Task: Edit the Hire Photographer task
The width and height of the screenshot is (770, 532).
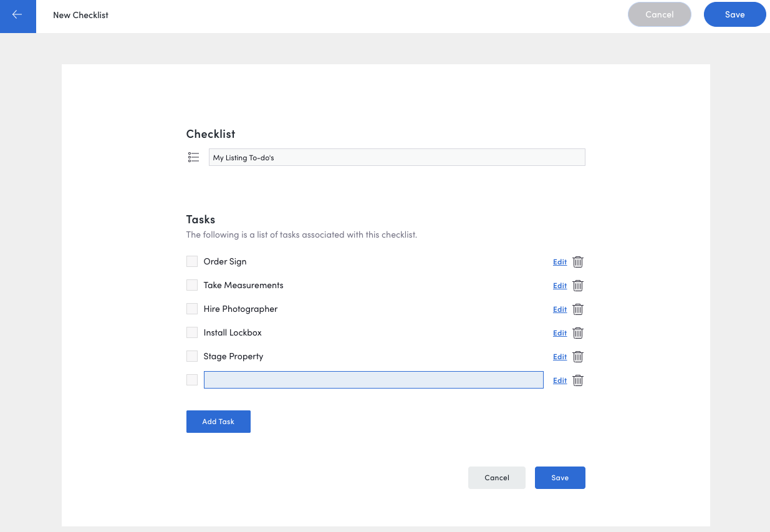Action: pyautogui.click(x=560, y=309)
